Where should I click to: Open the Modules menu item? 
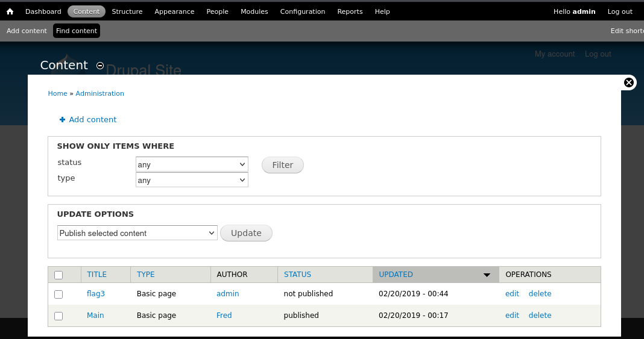point(254,11)
